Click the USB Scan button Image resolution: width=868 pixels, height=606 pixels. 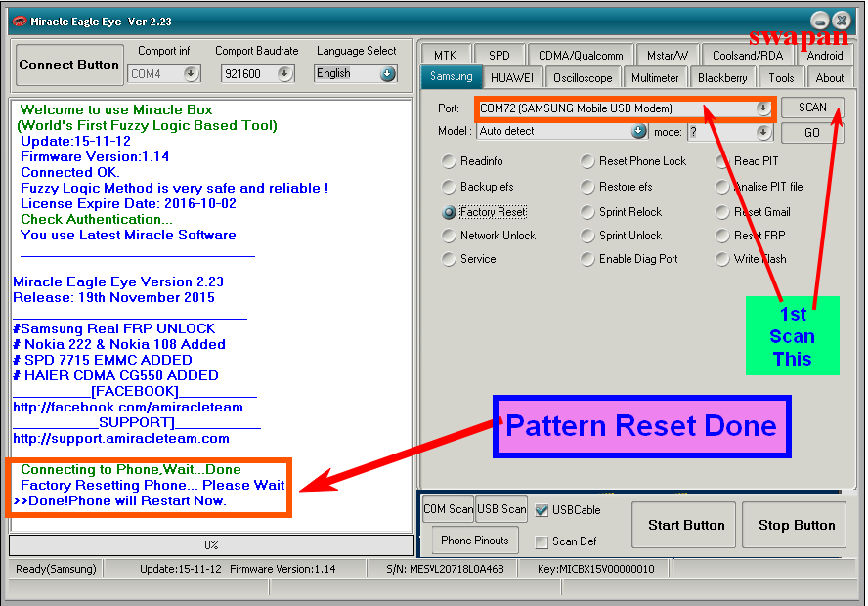501,508
